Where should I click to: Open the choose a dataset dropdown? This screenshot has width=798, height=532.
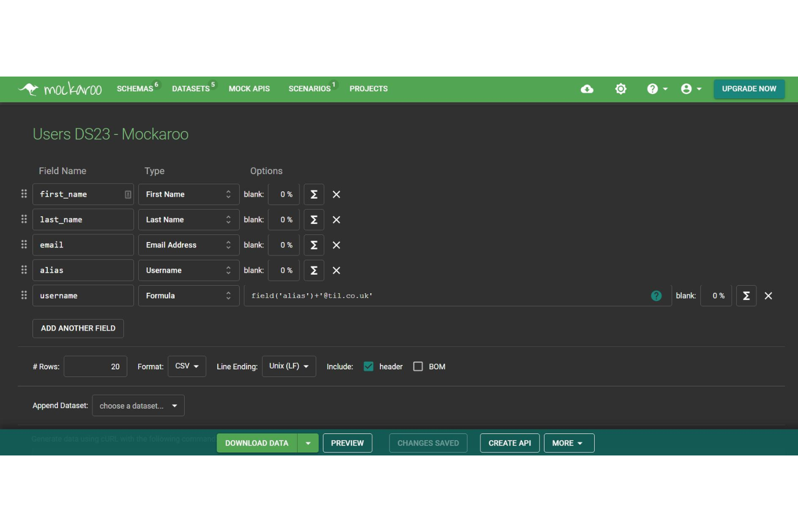click(139, 406)
